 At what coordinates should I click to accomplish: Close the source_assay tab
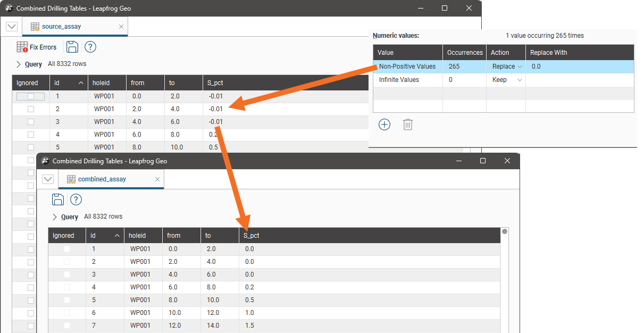coord(121,27)
